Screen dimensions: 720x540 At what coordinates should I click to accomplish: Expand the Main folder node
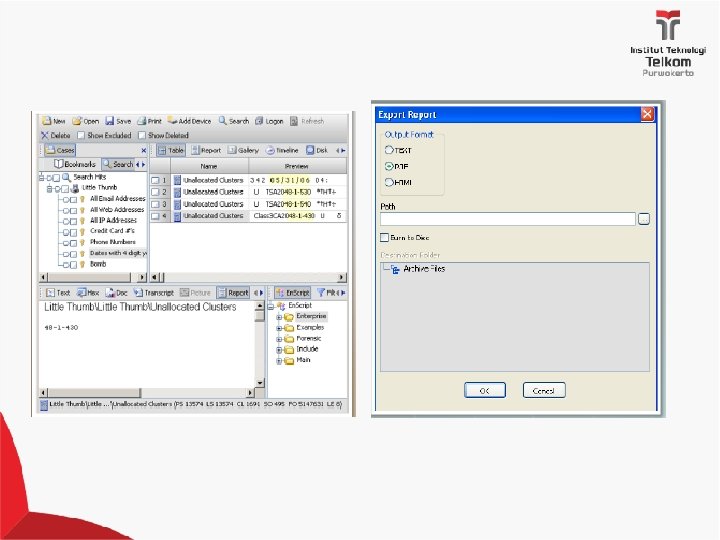(279, 361)
